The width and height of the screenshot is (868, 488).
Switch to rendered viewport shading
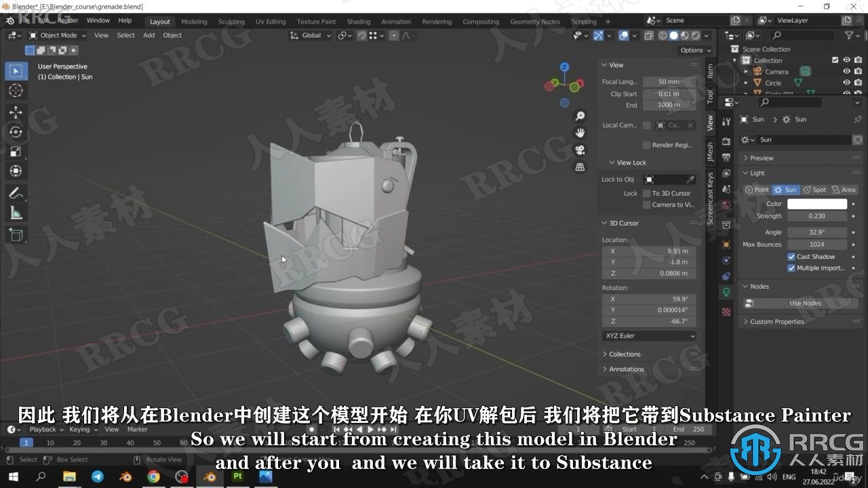tap(696, 35)
